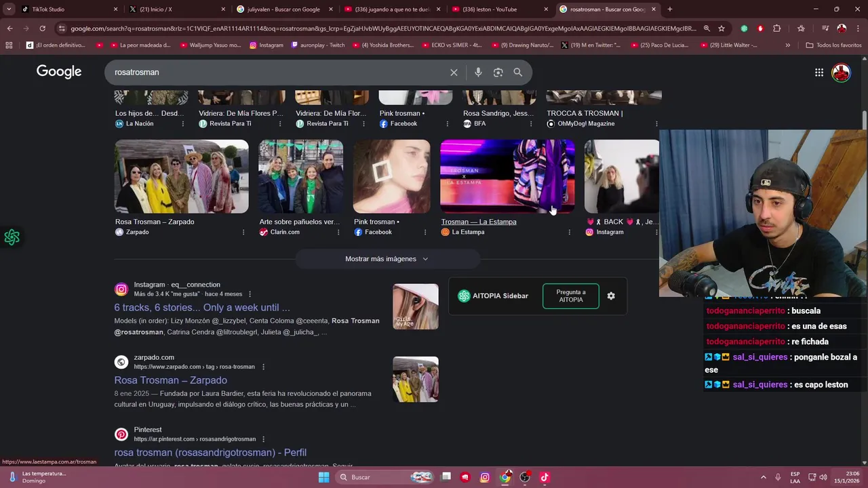This screenshot has height=488, width=868.
Task: Open the Rosa Trosman – Zarpado result link
Action: tap(171, 380)
